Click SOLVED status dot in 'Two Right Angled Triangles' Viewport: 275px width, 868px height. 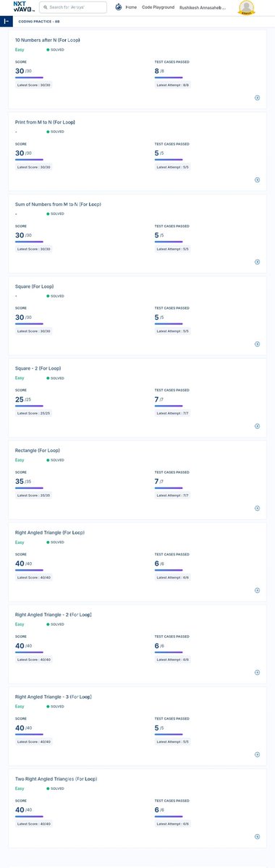tap(48, 788)
